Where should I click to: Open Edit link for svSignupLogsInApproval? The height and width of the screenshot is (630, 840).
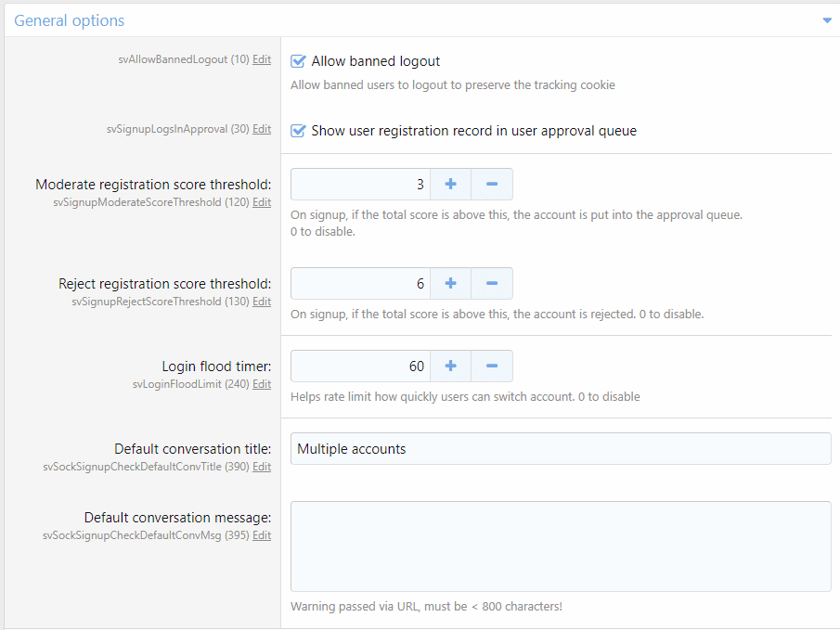point(262,130)
